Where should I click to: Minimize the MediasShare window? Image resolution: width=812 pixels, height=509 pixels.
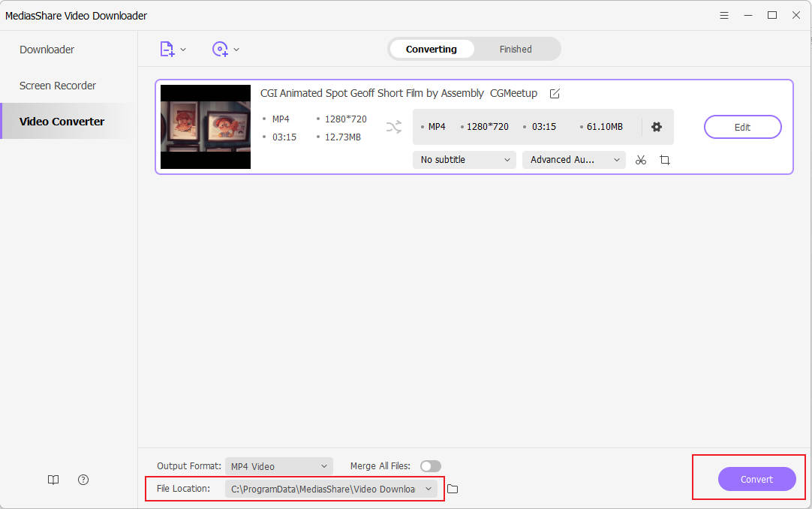pos(747,16)
